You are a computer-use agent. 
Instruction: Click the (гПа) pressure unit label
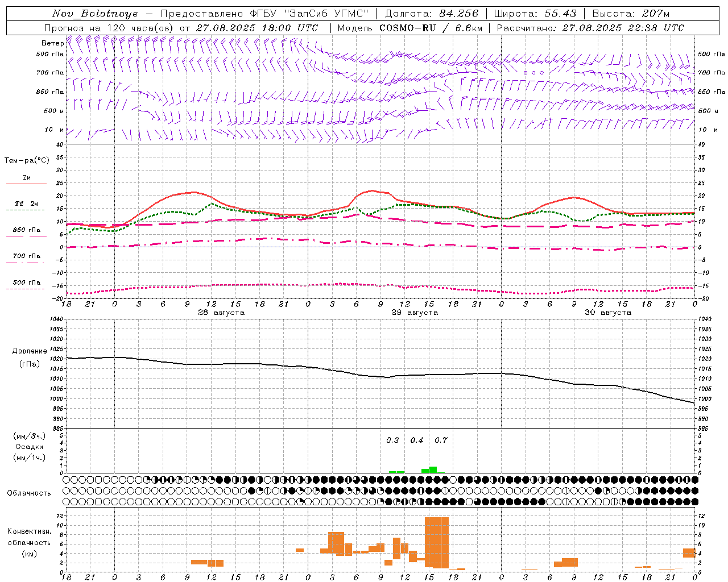point(30,364)
